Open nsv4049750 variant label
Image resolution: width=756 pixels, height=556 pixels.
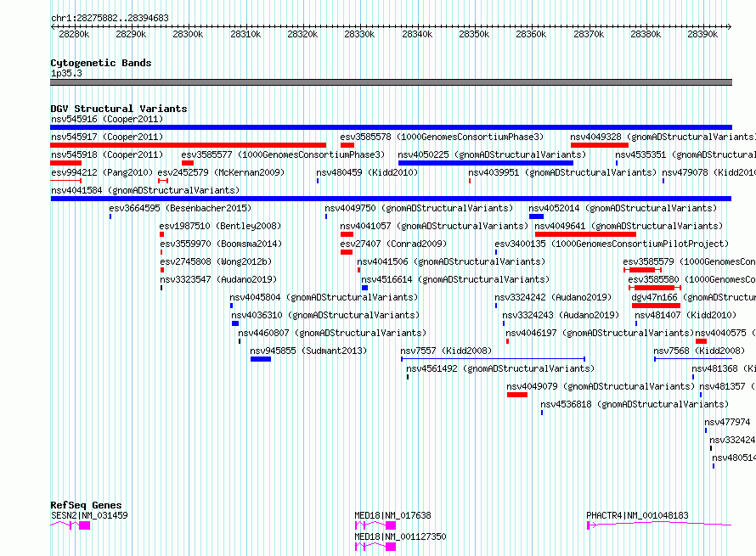[x=419, y=208]
